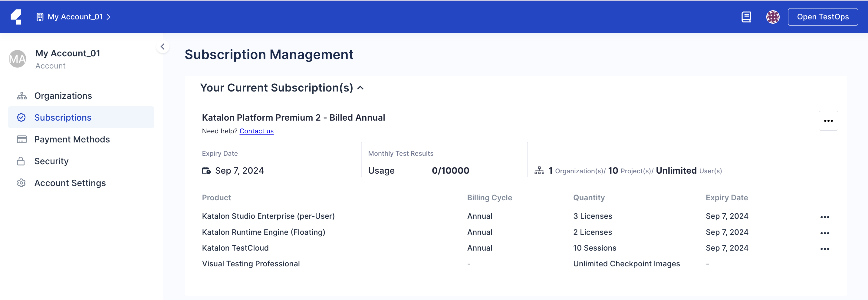This screenshot has width=868, height=300.
Task: Click the Open TestOps button
Action: coord(823,17)
